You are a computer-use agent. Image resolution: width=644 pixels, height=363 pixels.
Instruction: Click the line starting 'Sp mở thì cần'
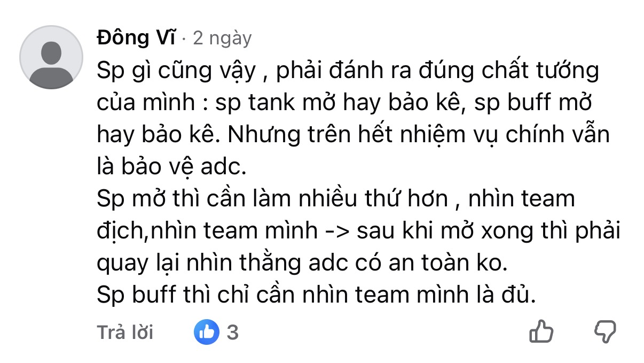point(336,200)
